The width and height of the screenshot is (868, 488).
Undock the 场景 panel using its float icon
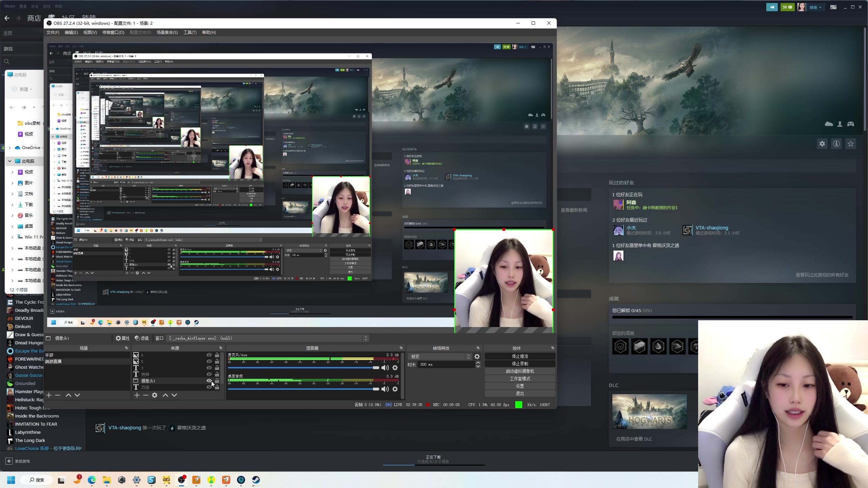click(126, 348)
